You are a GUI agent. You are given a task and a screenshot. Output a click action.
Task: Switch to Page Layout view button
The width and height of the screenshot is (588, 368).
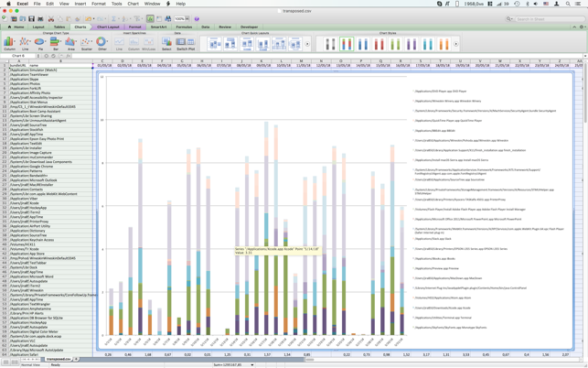tap(15, 362)
